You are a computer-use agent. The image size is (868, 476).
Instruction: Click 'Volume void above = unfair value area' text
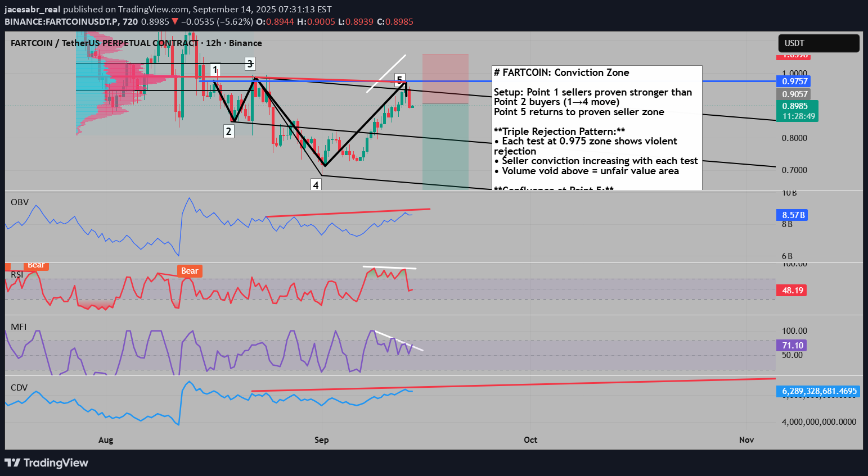pyautogui.click(x=590, y=171)
